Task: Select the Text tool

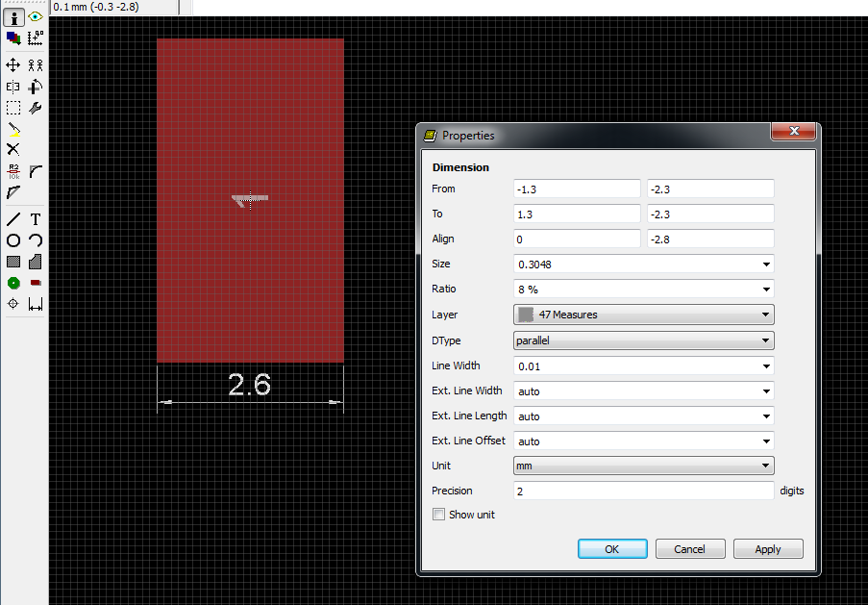Action: [36, 219]
